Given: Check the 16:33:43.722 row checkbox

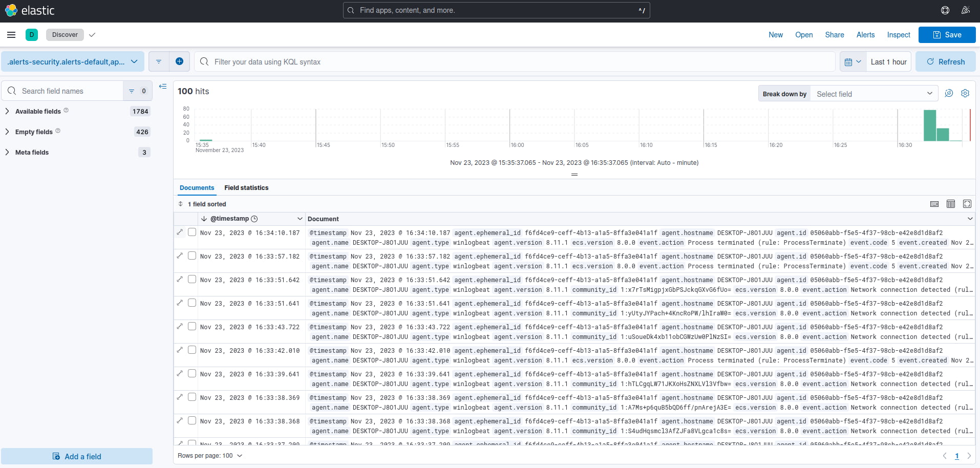Looking at the screenshot, I should tap(192, 326).
